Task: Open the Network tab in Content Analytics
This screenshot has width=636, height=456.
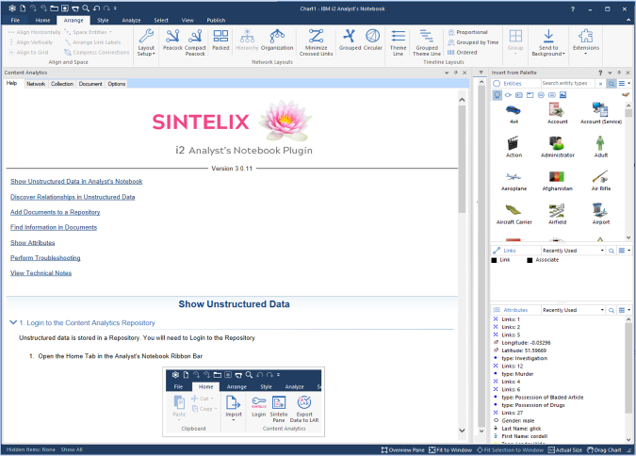Action: pyautogui.click(x=36, y=84)
